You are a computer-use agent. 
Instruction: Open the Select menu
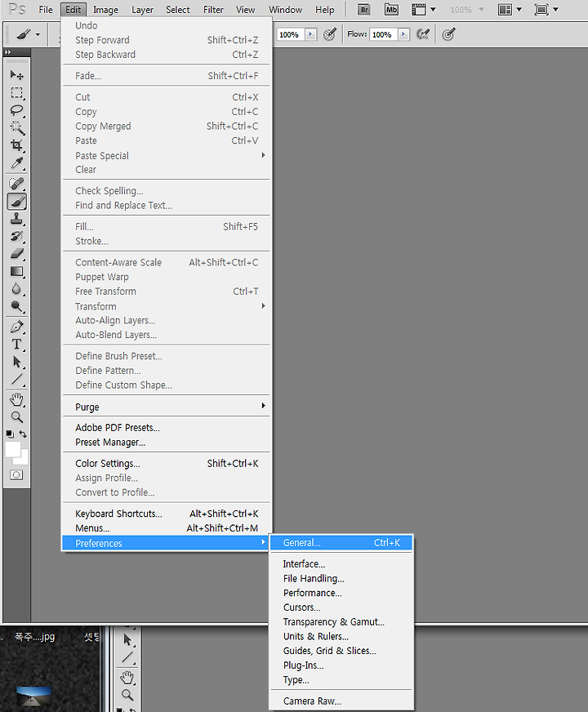pos(177,10)
